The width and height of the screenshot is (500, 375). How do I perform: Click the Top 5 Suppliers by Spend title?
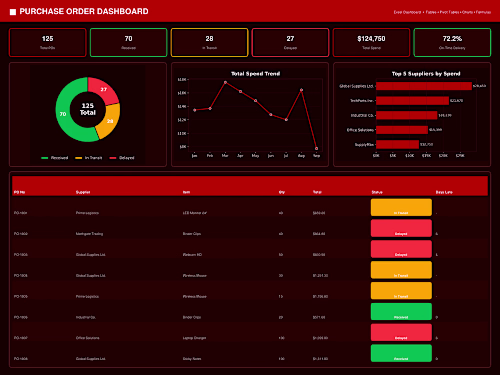tap(426, 74)
